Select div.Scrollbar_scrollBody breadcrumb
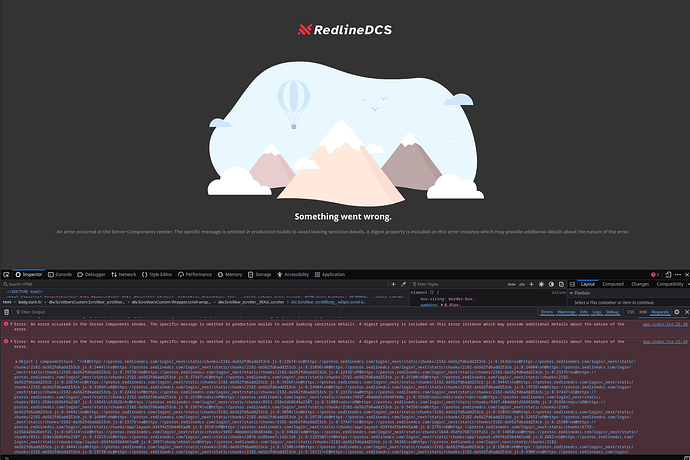Viewport: 690px width, 460px height. (x=329, y=302)
